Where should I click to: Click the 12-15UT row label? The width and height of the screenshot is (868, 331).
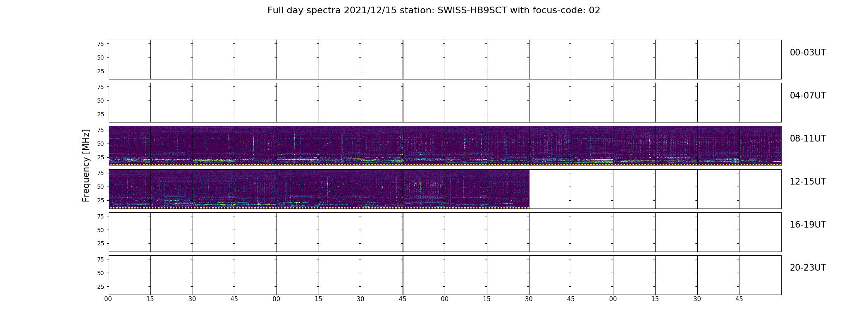point(808,182)
